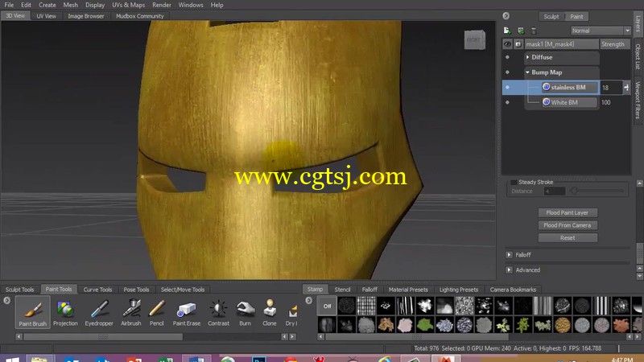Switch to the Sculpt Tools tab
Screen dimensions: 644x362
pos(19,290)
